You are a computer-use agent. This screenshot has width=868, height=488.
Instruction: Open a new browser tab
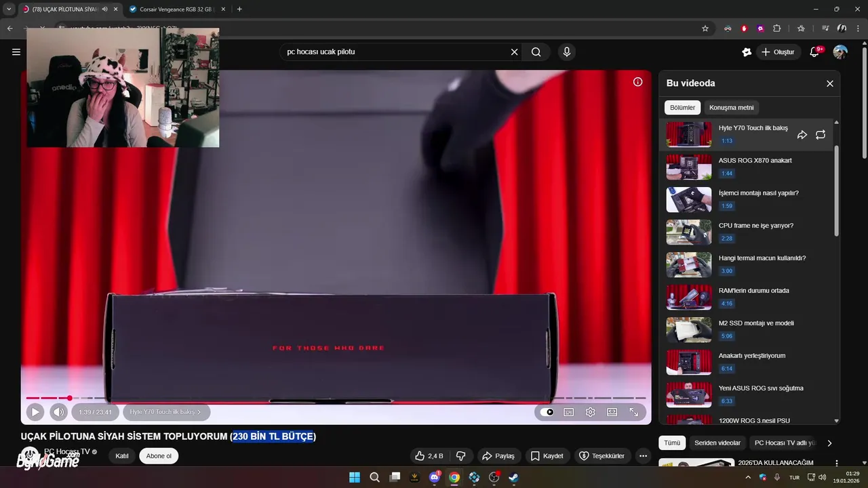pyautogui.click(x=239, y=9)
